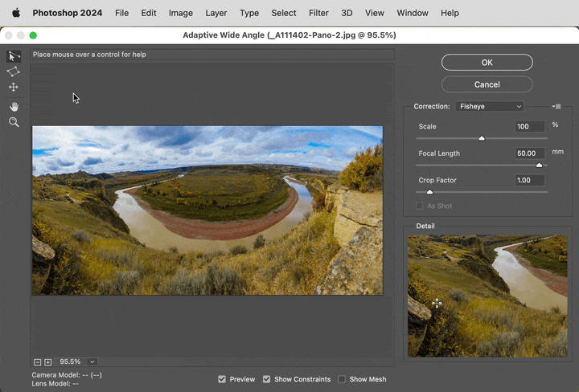
Task: Click the 95.5% zoom level field
Action: click(72, 361)
